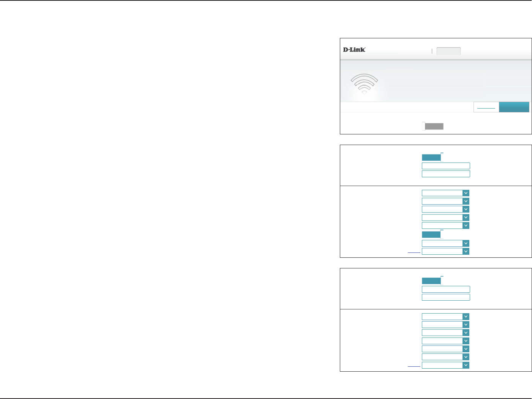Screen dimensions: 532x399
Task: Open the first dropdown in upper panel's advanced section
Action: coord(445,193)
